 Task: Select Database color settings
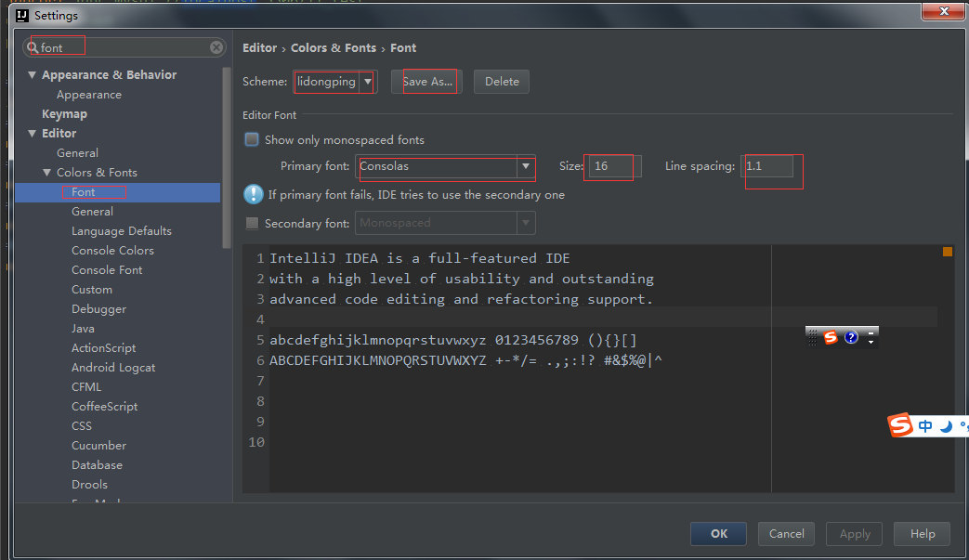(97, 465)
